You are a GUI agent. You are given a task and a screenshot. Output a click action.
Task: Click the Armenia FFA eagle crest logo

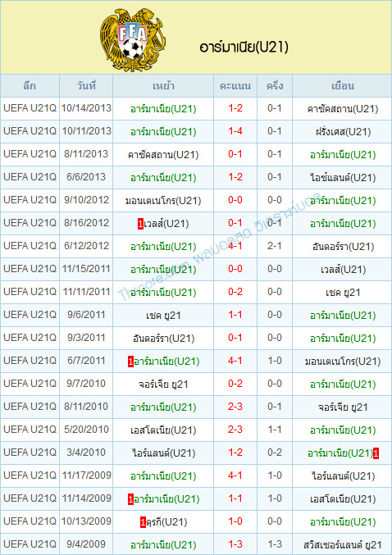pyautogui.click(x=133, y=39)
